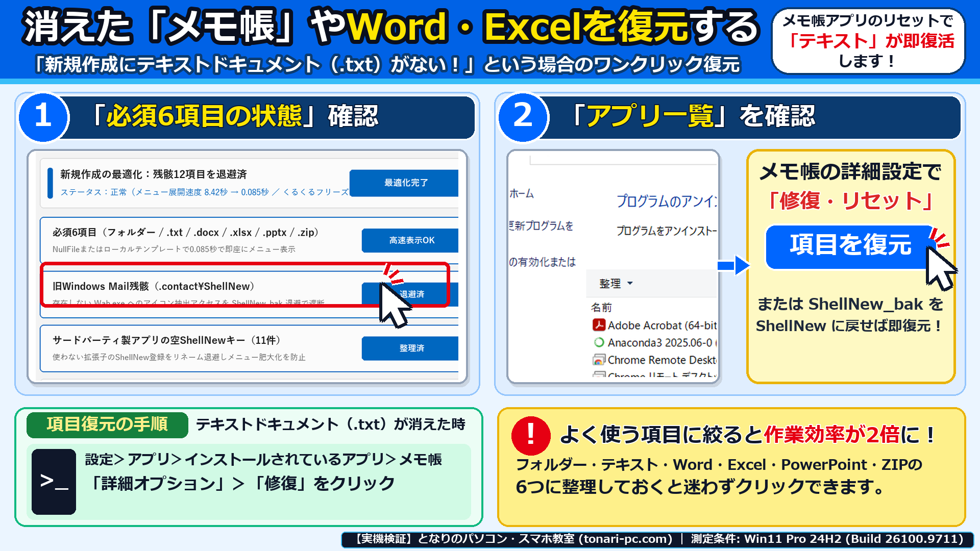Click the 項目を復元 button

click(850, 246)
